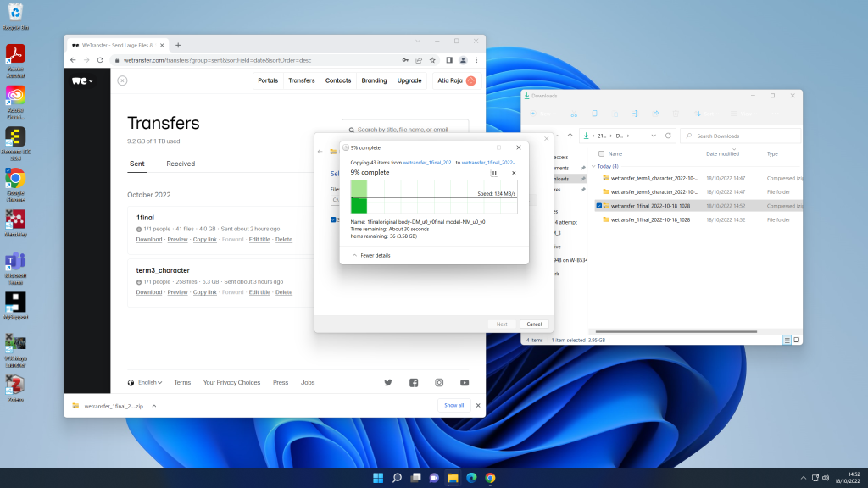Open the WeTransfer logo menu
868x488 pixels.
point(82,80)
